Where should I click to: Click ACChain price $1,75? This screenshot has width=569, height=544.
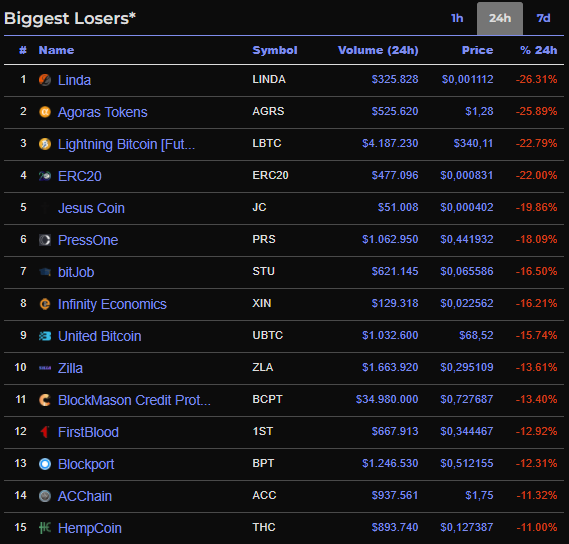click(479, 495)
